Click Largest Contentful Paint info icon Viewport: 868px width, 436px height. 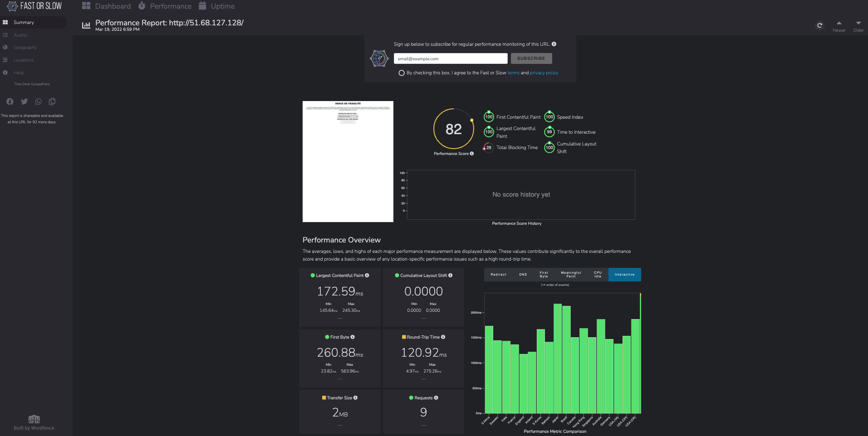point(367,275)
